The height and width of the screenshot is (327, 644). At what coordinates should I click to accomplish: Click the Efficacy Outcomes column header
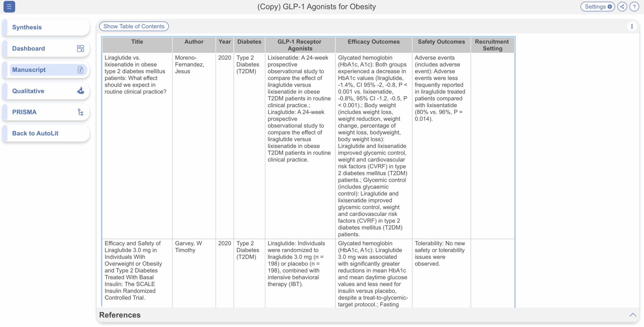tap(374, 45)
